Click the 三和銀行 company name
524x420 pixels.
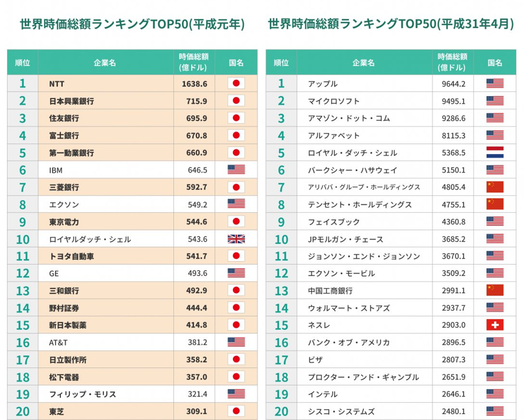click(64, 291)
